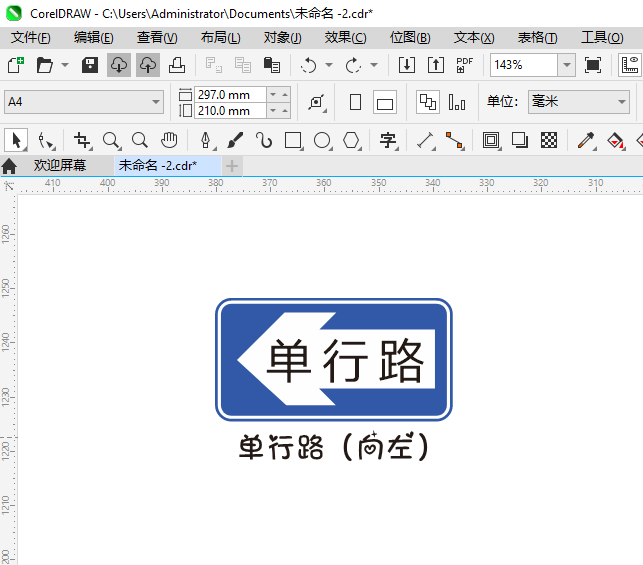The height and width of the screenshot is (565, 643).
Task: Set page to landscape orientation
Action: 385,102
